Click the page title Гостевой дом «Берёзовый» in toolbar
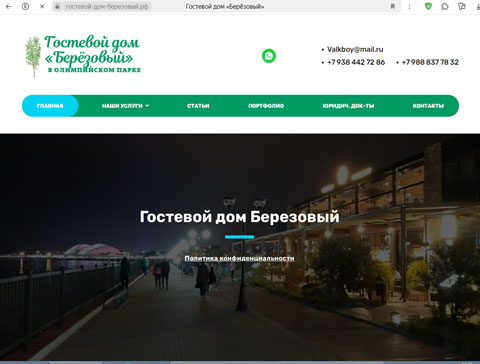The image size is (480, 364). [x=225, y=6]
